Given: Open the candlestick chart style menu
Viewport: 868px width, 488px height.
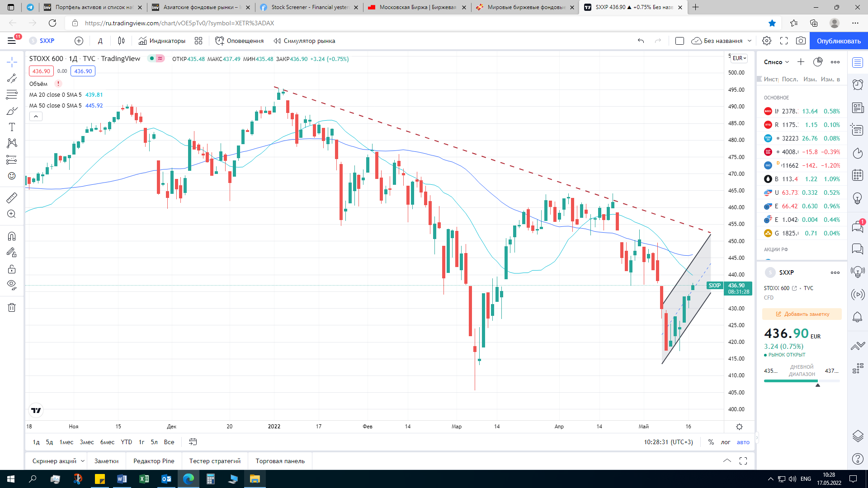Looking at the screenshot, I should pos(121,41).
